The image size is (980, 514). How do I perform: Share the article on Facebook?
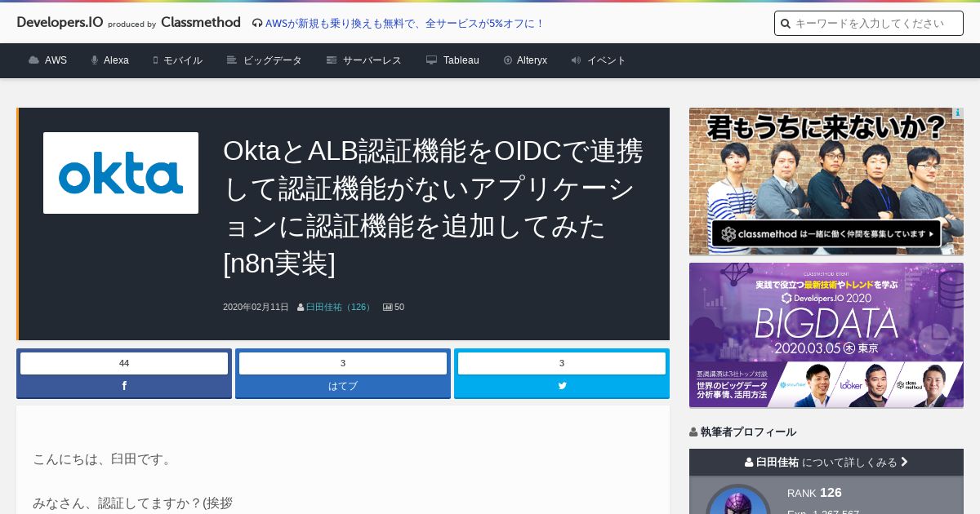(x=124, y=386)
